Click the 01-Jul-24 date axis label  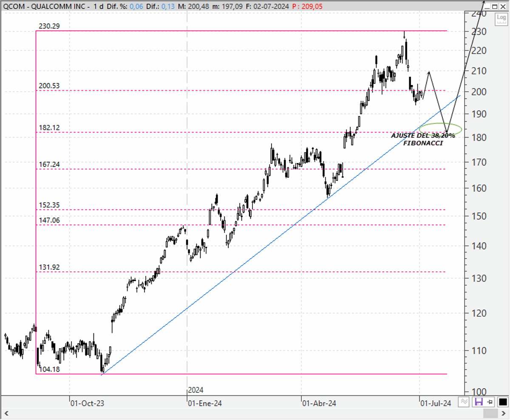coord(436,404)
